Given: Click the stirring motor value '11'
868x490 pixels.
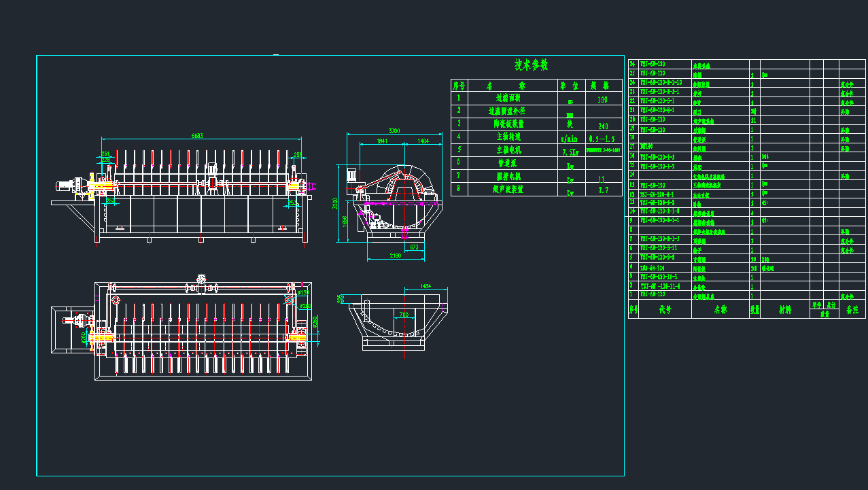Looking at the screenshot, I should pyautogui.click(x=602, y=178).
